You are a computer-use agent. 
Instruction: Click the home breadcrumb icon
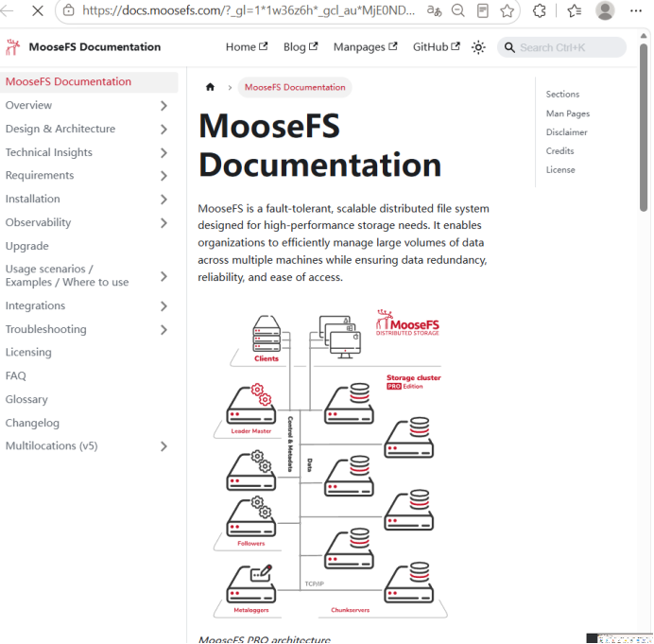tap(210, 87)
